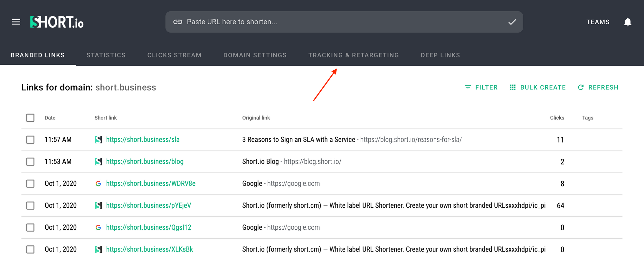Open the Statistics tab
Viewport: 644px width, 259px height.
(106, 55)
